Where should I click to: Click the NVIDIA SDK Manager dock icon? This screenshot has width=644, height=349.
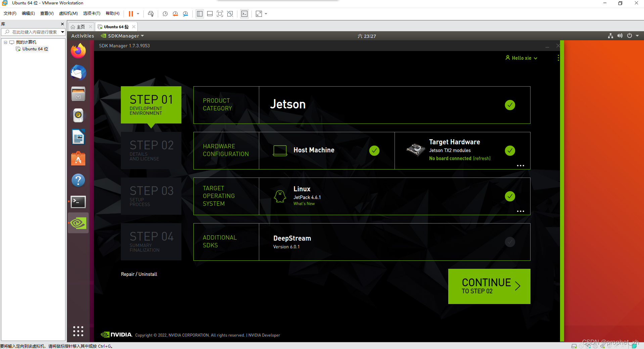(78, 223)
